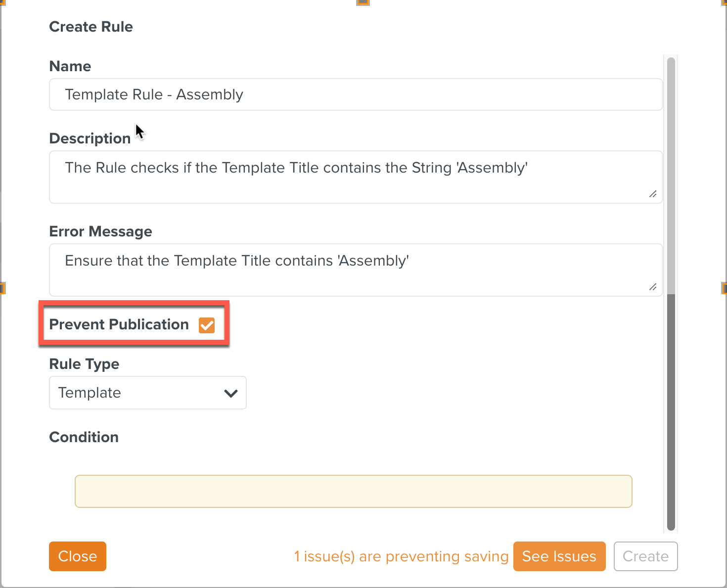
Task: Click the orange handle at top center edge
Action: click(363, 2)
